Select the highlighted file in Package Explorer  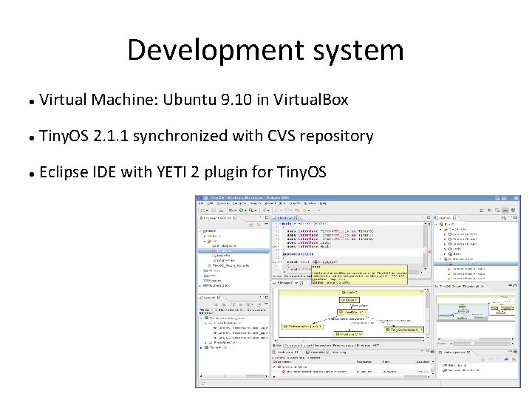(233, 251)
